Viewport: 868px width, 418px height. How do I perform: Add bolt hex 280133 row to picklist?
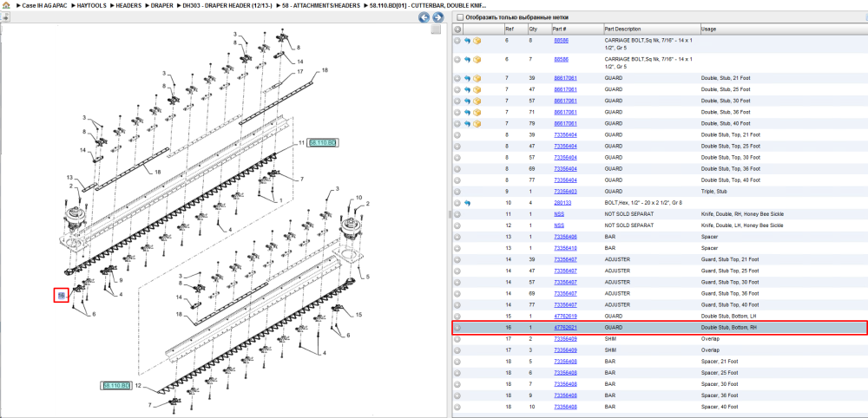coord(457,203)
